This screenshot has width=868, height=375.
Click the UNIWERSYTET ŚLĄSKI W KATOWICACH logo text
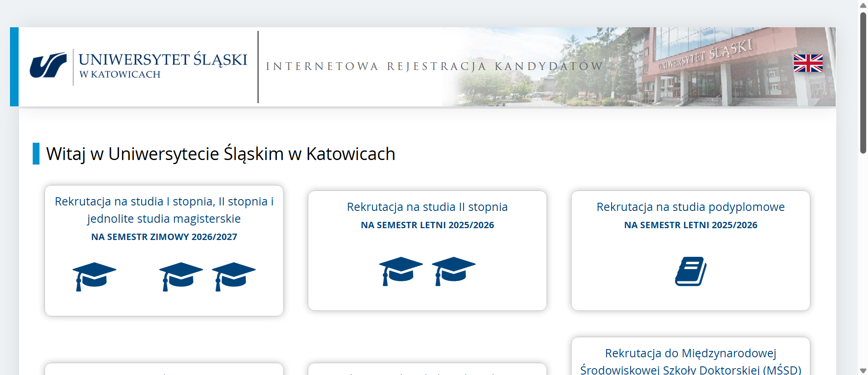click(x=163, y=65)
